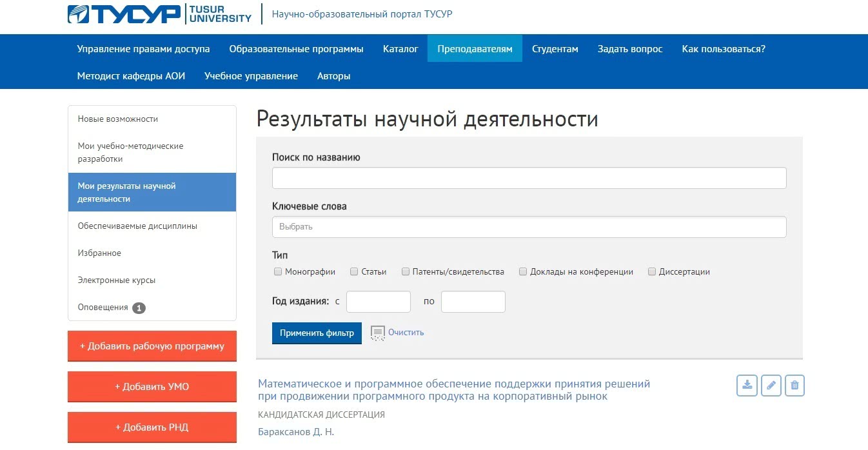
Task: Click the notifications count badge
Action: pyautogui.click(x=139, y=308)
